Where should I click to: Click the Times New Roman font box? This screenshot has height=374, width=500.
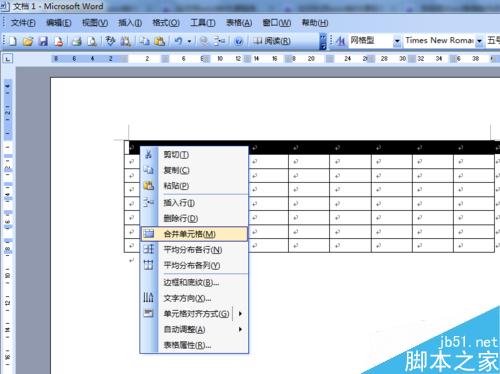click(x=439, y=41)
